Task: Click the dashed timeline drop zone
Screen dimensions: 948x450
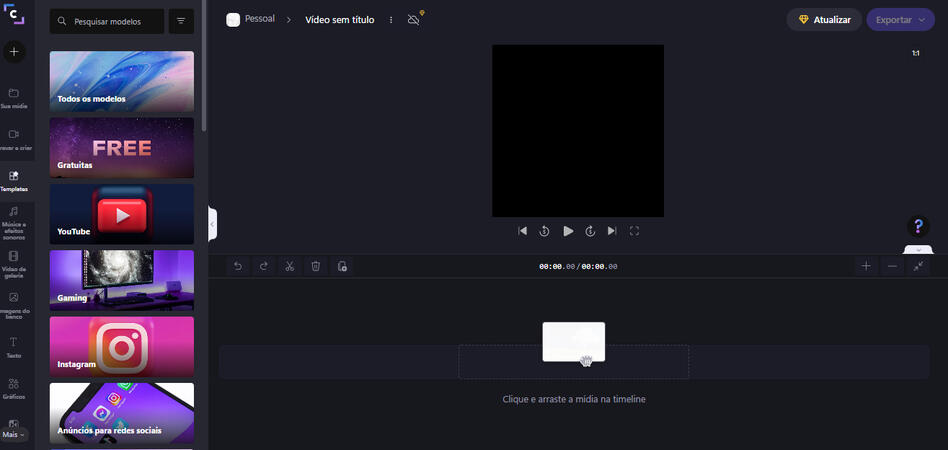Action: pyautogui.click(x=573, y=362)
